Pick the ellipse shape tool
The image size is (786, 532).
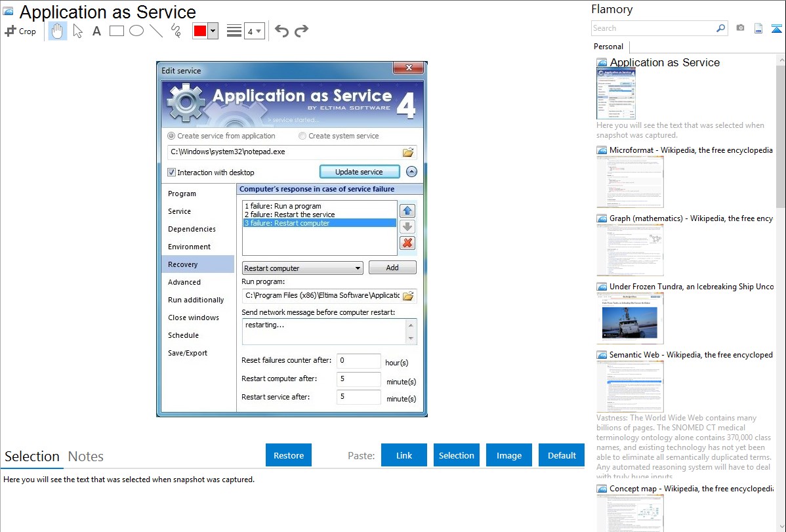[136, 31]
